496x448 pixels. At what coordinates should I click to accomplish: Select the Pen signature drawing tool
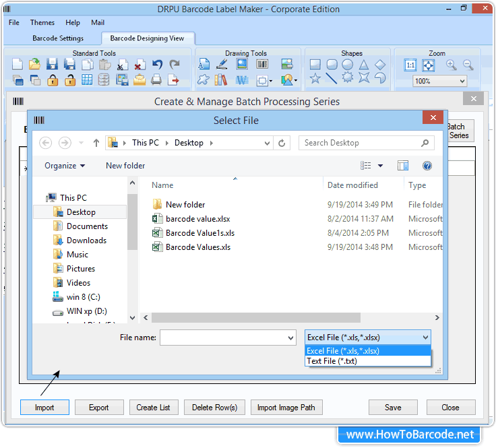pos(222,64)
